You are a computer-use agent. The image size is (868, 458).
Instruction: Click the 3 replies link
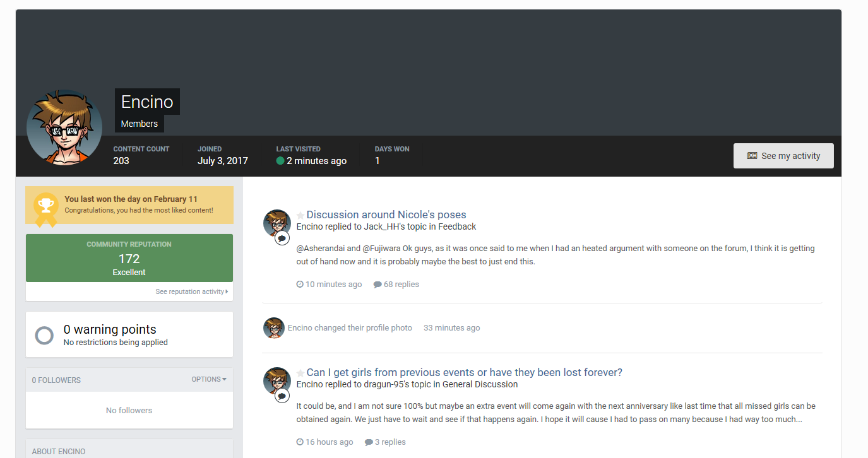tap(385, 442)
